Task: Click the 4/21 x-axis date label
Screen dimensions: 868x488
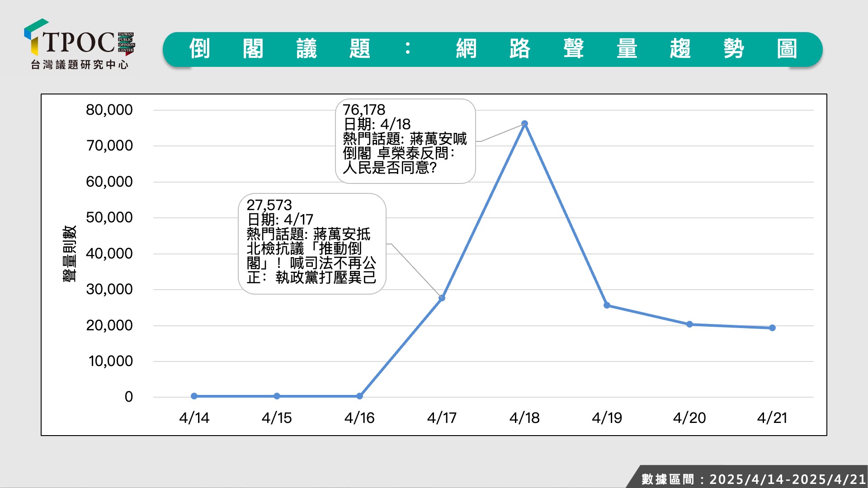Action: click(772, 418)
